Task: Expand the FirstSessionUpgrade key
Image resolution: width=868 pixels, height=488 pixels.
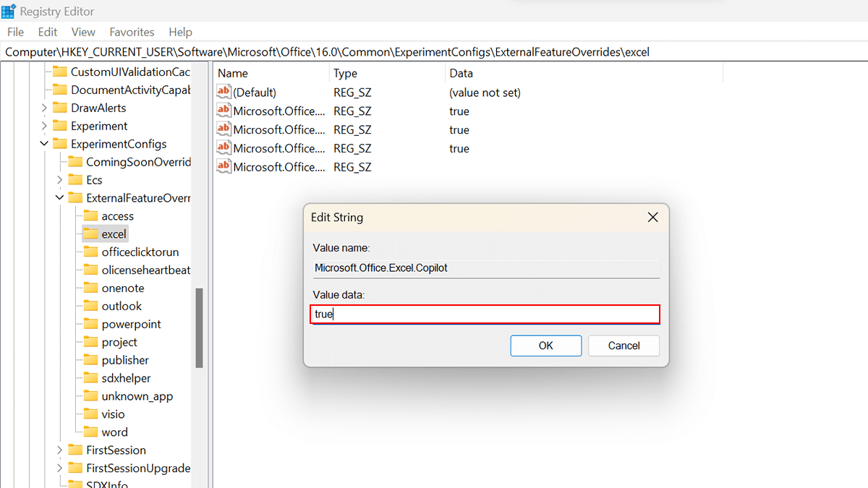Action: click(x=59, y=468)
